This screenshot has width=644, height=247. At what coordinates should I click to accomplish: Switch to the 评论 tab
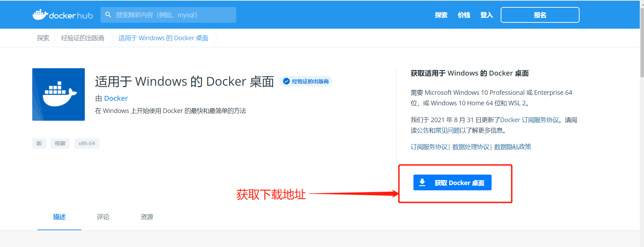point(103,217)
